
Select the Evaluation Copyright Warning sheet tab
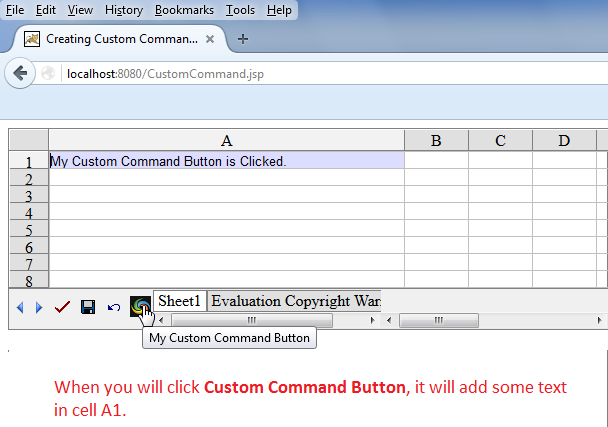tap(295, 301)
